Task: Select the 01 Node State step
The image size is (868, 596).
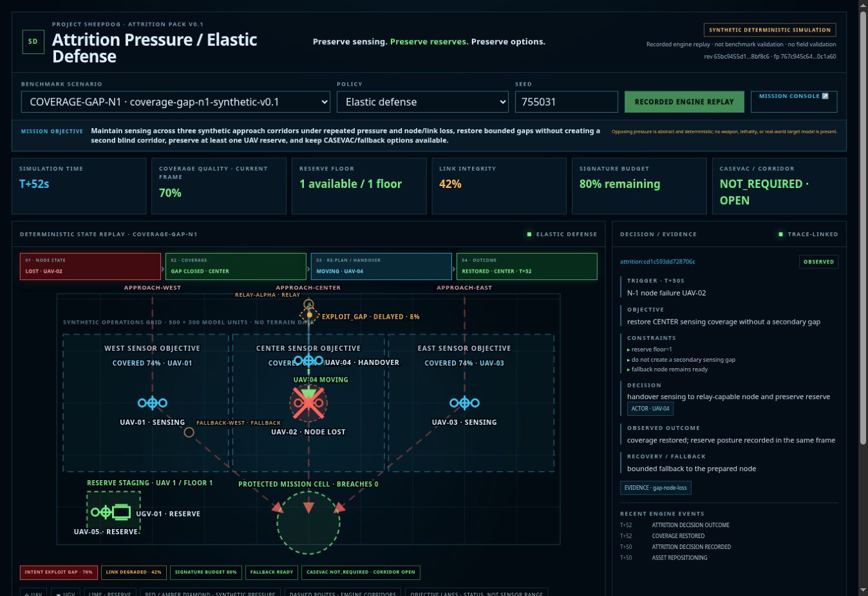Action: (x=90, y=266)
